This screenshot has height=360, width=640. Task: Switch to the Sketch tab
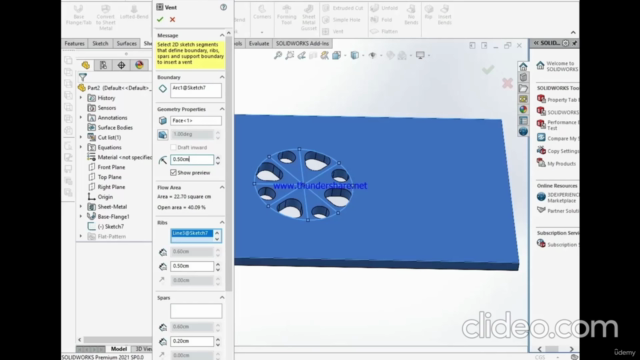click(100, 43)
